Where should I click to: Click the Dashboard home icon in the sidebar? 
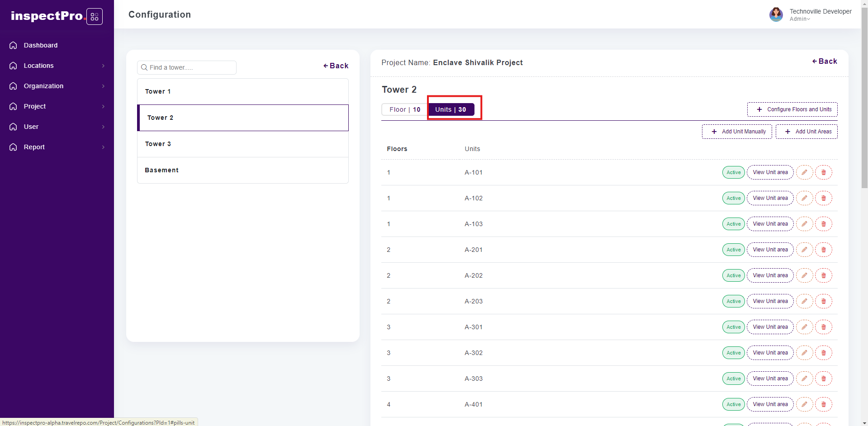(13, 45)
